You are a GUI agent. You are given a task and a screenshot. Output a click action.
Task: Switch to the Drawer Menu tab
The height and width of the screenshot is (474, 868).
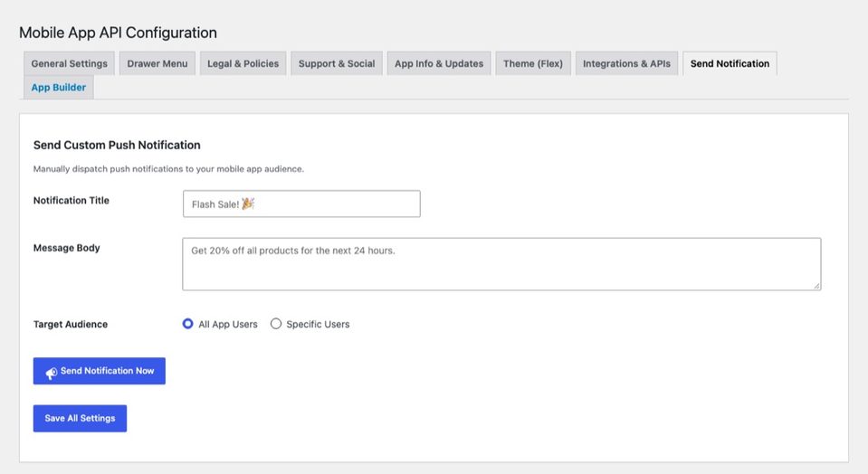pos(157,63)
